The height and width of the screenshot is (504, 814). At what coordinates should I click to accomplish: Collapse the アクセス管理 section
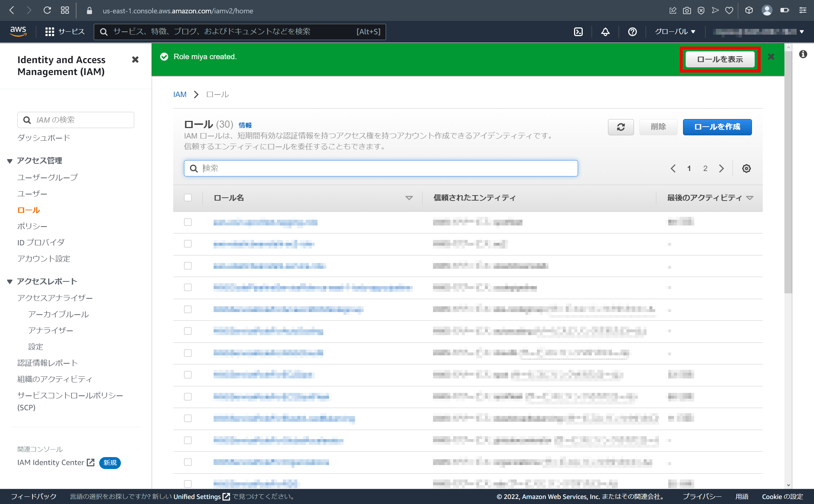10,161
